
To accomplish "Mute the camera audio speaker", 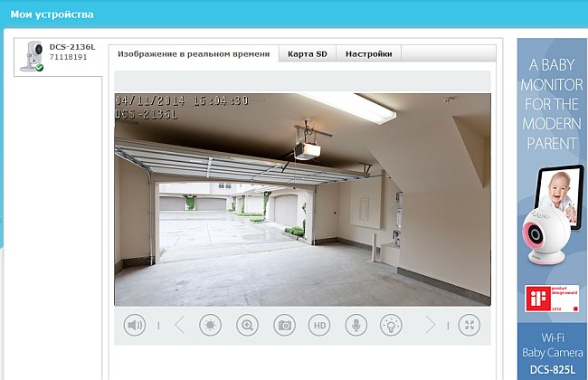I will point(135,326).
